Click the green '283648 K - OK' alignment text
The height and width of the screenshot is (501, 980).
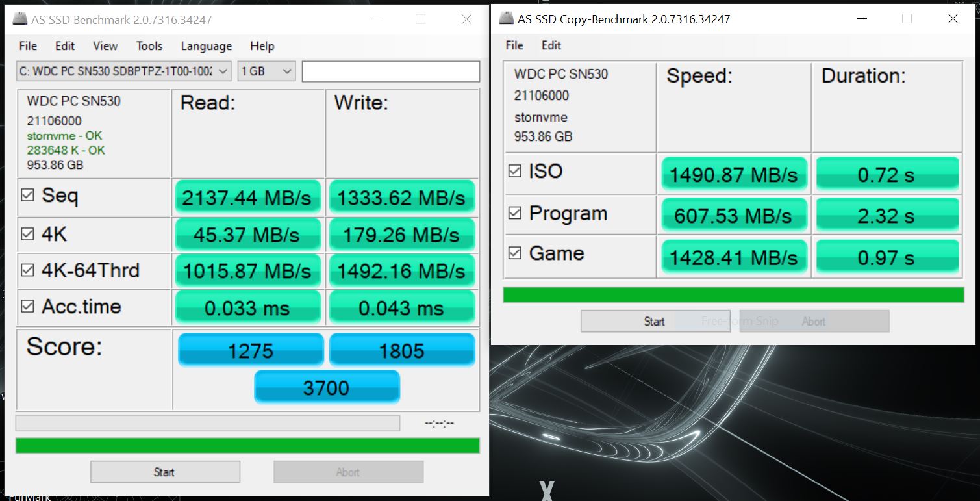click(66, 150)
